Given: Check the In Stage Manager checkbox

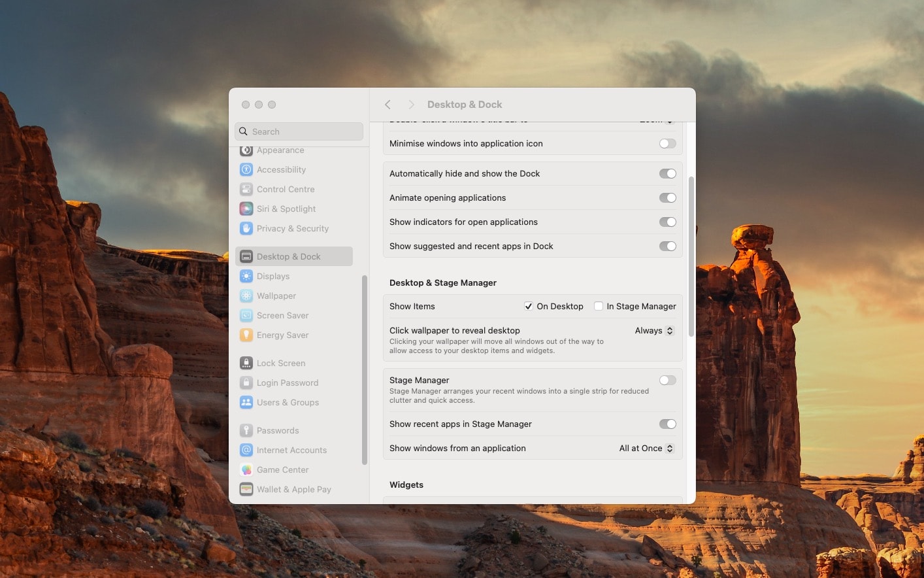Looking at the screenshot, I should point(598,306).
